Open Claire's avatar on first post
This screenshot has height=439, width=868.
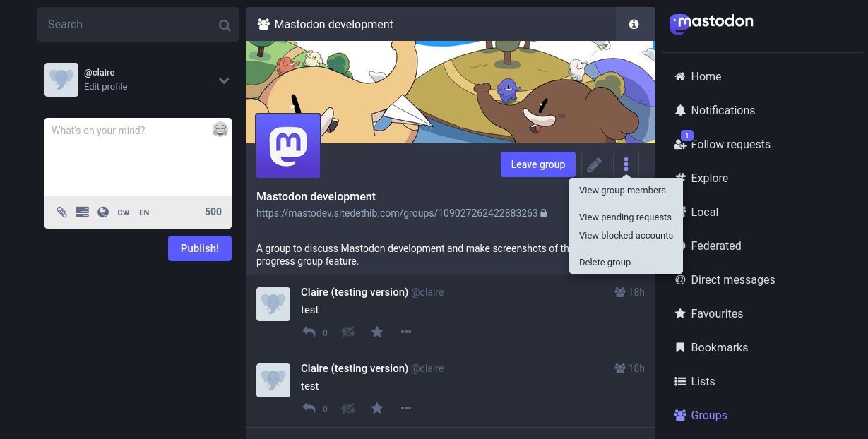pyautogui.click(x=273, y=304)
